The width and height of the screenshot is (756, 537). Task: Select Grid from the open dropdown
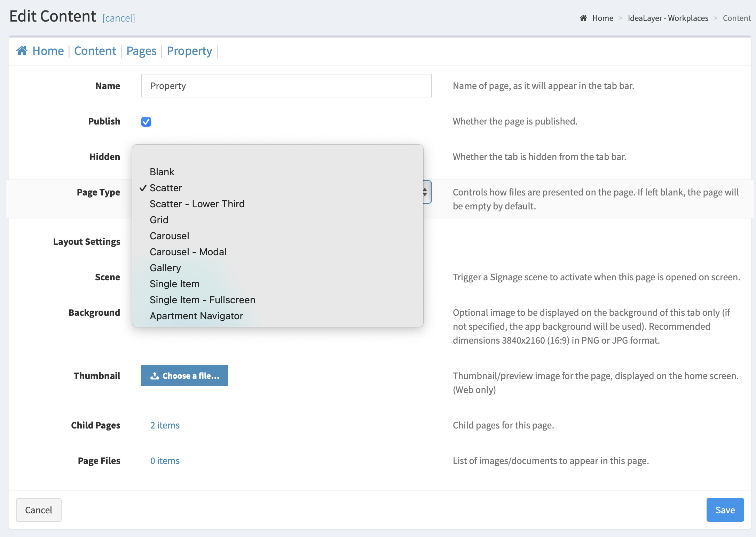159,219
